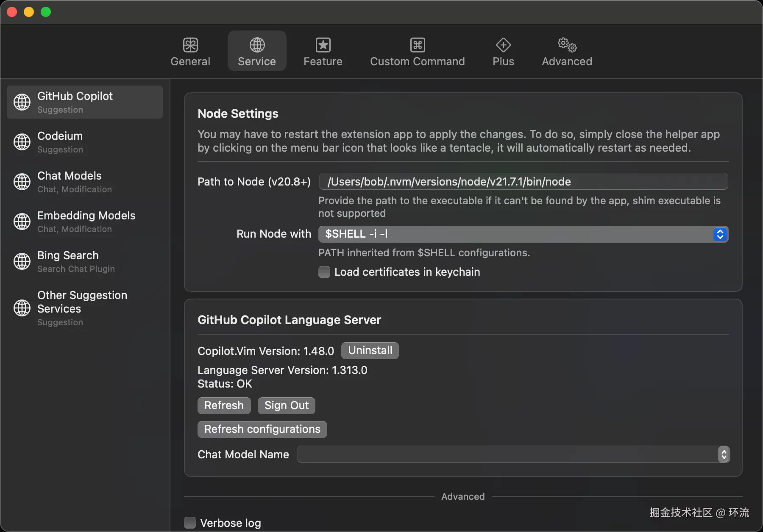The width and height of the screenshot is (763, 532).
Task: Open the General tab icon
Action: (x=190, y=45)
